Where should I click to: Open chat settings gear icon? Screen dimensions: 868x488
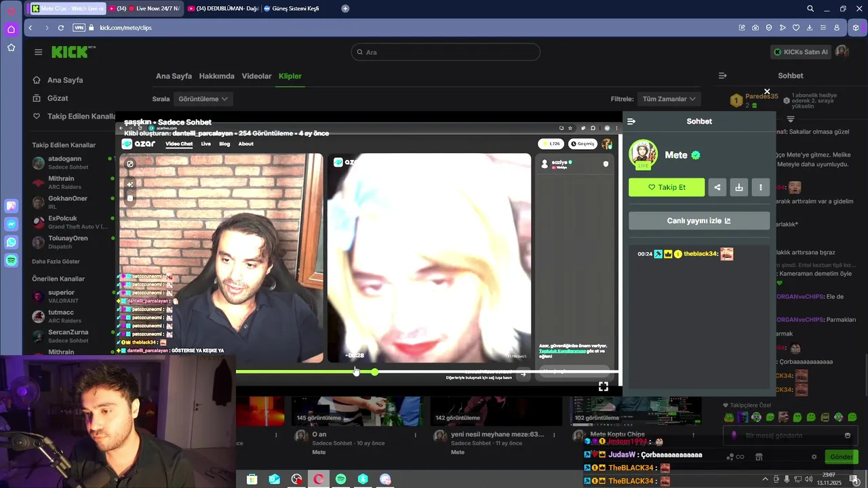click(x=814, y=457)
